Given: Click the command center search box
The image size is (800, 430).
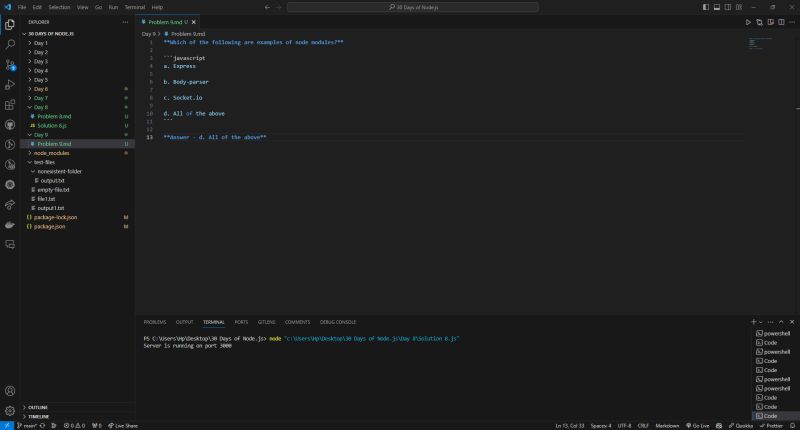Looking at the screenshot, I should pos(413,7).
